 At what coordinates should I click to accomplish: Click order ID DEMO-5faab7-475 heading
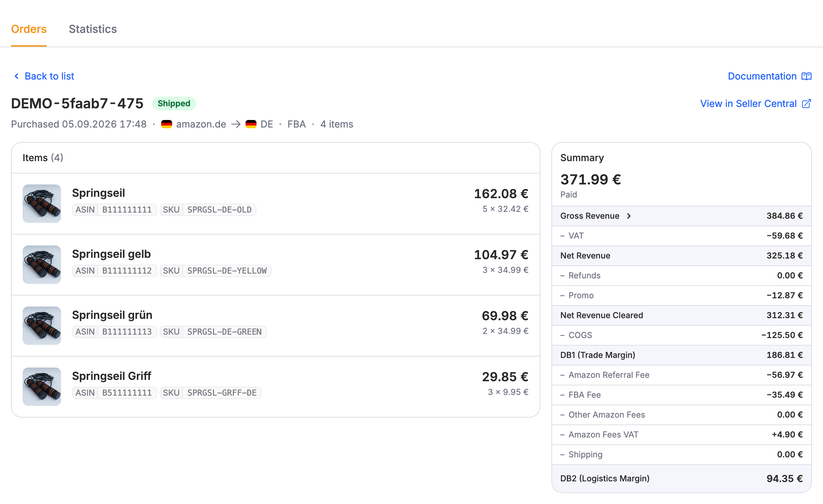(77, 104)
